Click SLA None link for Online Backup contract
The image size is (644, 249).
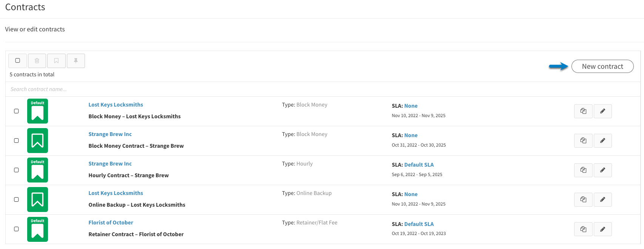tap(411, 194)
